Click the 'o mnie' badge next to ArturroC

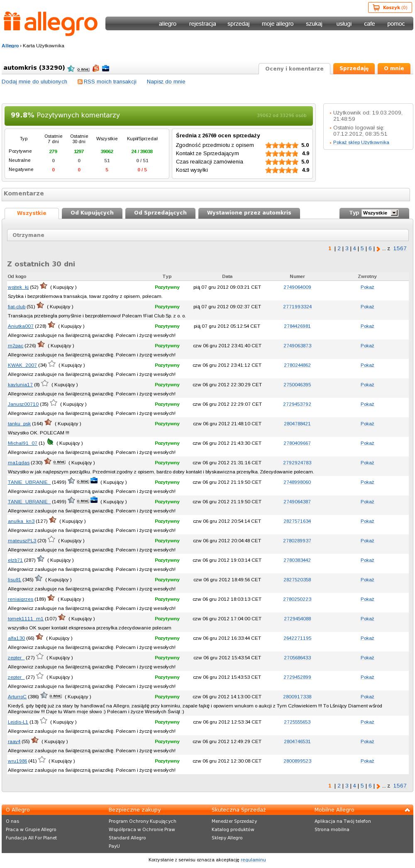tap(56, 696)
